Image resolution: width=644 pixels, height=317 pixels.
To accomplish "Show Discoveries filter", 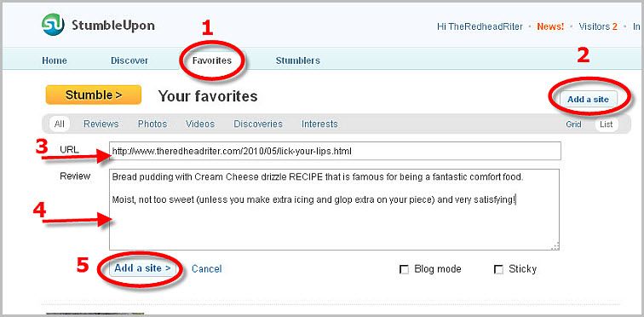I will pos(258,124).
